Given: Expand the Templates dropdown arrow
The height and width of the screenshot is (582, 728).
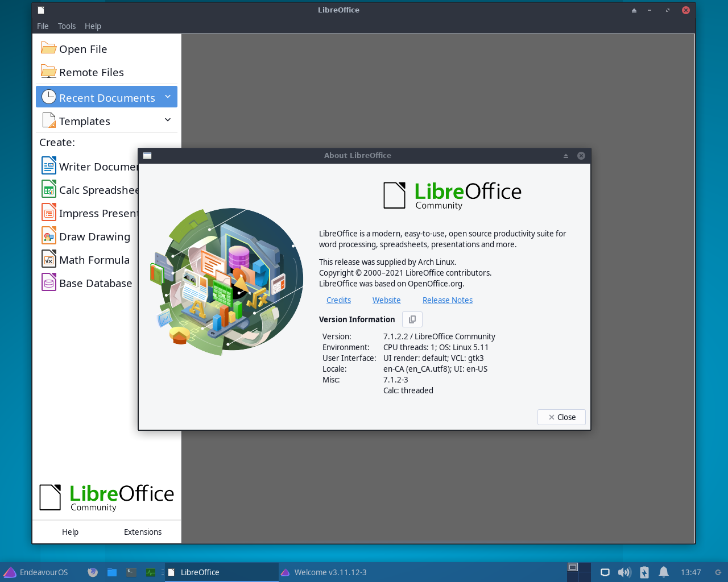Looking at the screenshot, I should click(168, 120).
